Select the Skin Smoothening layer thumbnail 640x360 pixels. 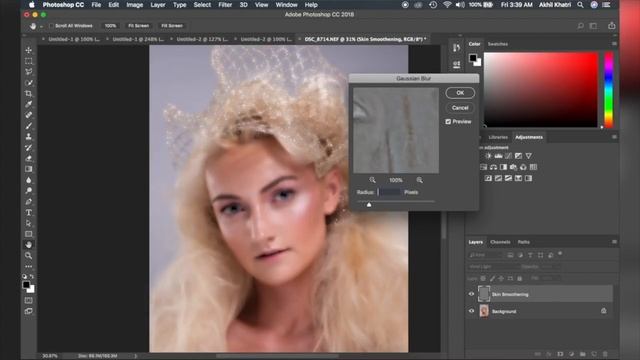484,294
